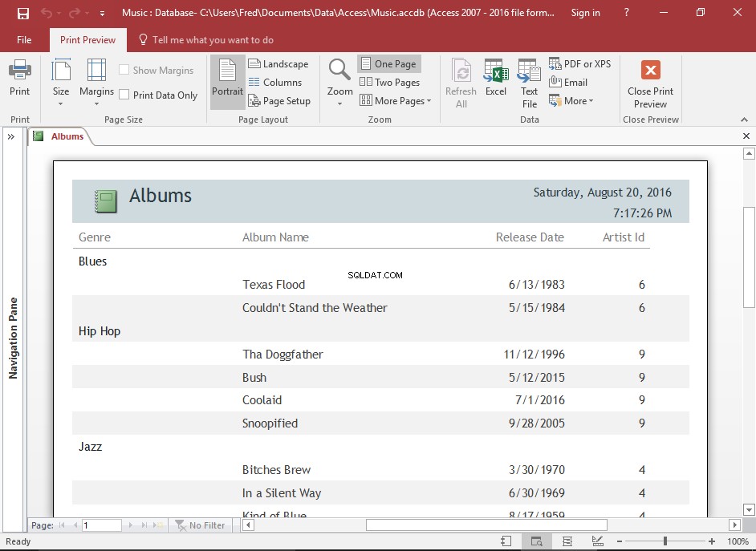Export report to Text File
The height and width of the screenshot is (551, 756).
coord(529,83)
